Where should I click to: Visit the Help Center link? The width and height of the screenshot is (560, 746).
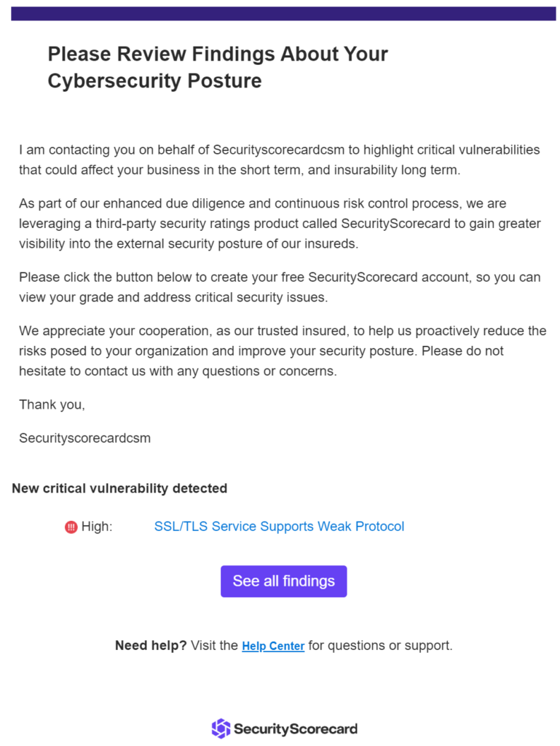(273, 646)
